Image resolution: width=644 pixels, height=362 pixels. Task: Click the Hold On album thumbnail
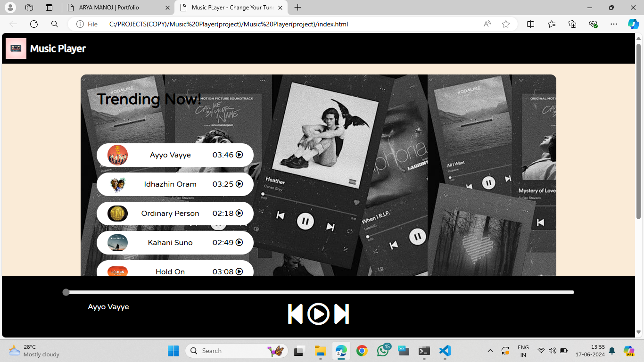[117, 271]
